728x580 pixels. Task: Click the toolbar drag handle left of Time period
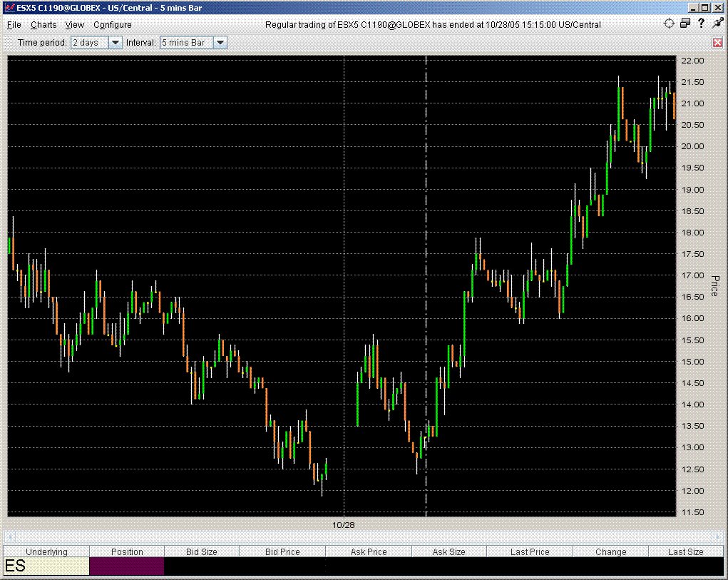click(x=9, y=43)
